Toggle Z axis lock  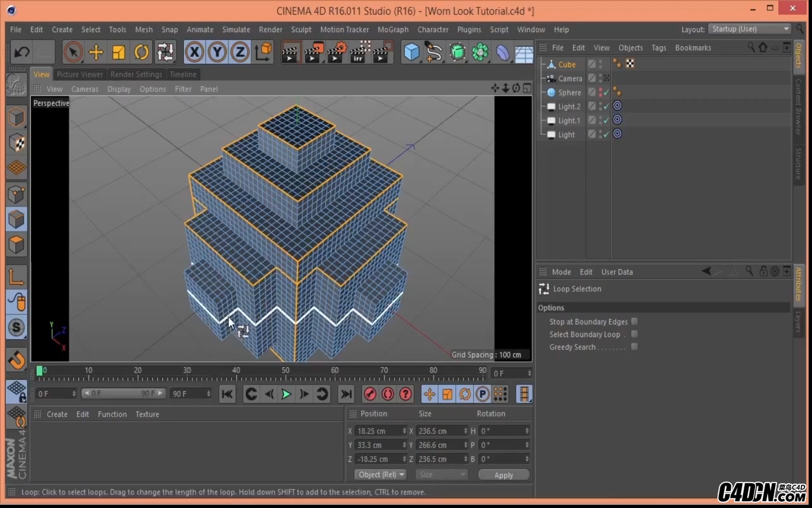pyautogui.click(x=240, y=52)
